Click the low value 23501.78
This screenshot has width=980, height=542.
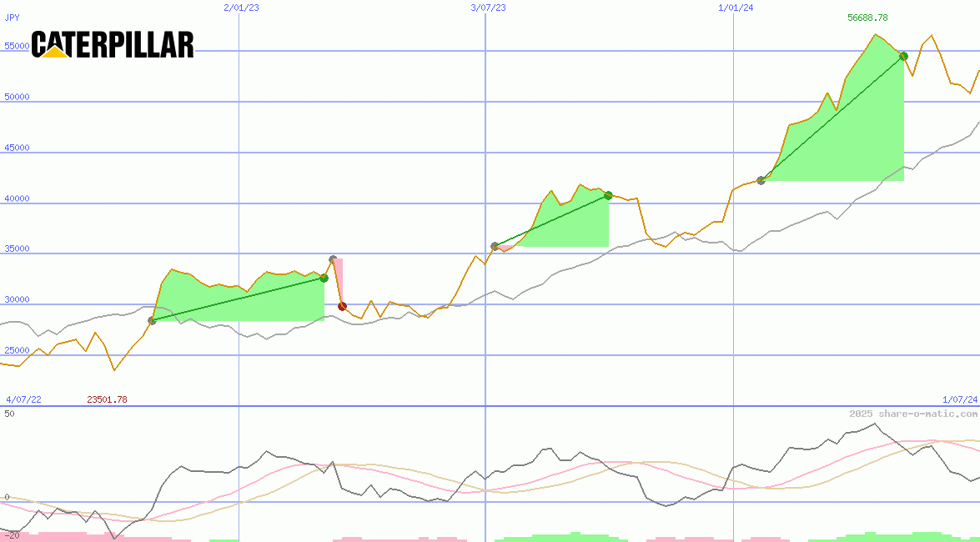(107, 399)
